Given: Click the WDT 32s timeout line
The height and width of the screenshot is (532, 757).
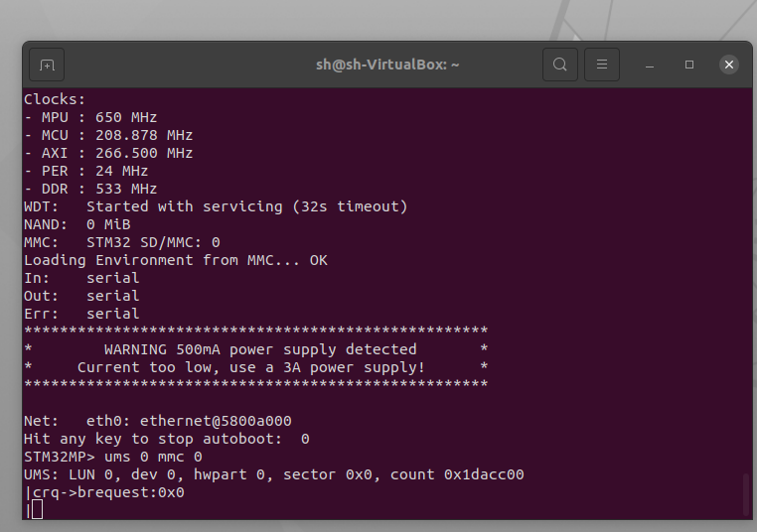Looking at the screenshot, I should point(216,206).
